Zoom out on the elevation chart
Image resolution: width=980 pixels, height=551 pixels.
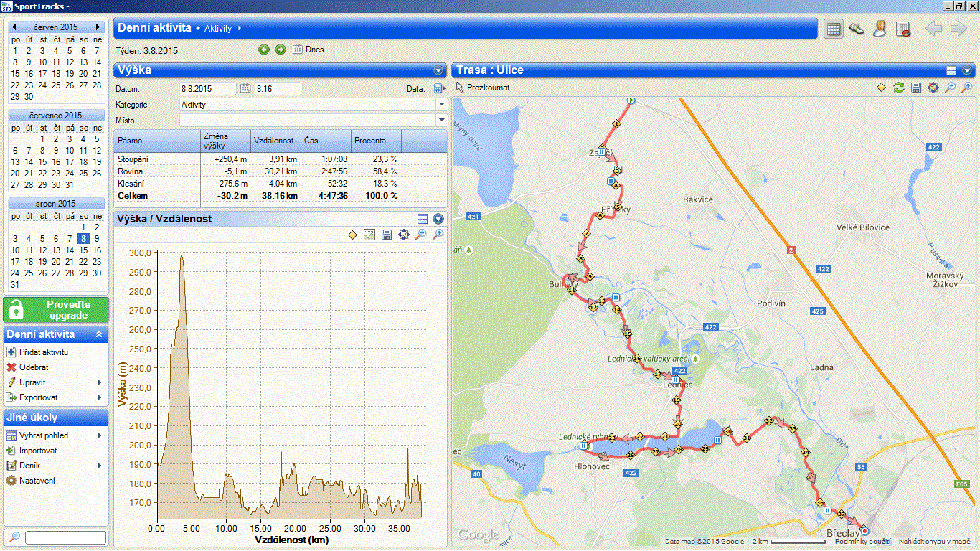point(421,235)
